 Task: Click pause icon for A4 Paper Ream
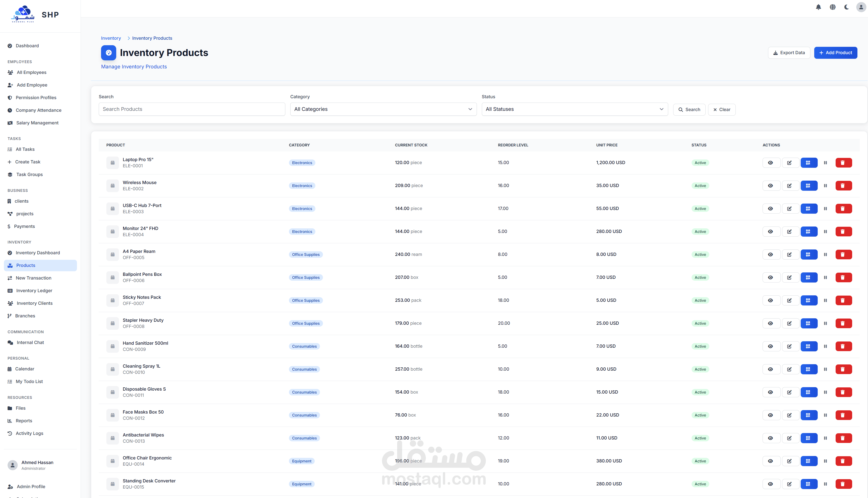[825, 255]
